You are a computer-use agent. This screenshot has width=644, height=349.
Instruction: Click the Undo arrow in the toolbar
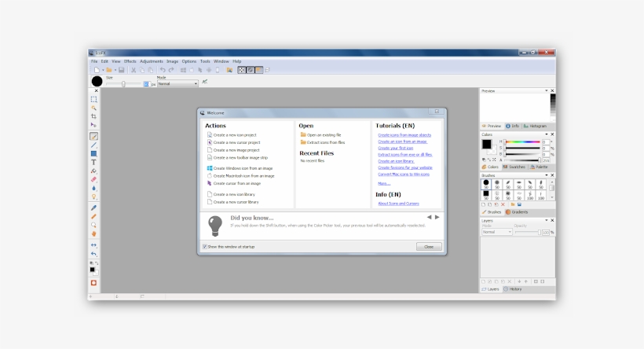[163, 70]
